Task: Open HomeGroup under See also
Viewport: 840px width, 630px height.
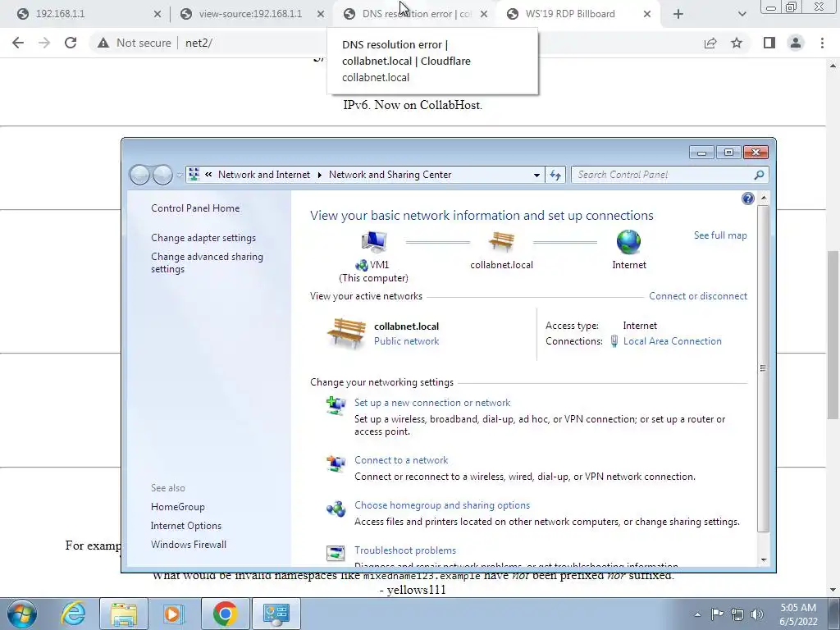Action: (x=178, y=507)
